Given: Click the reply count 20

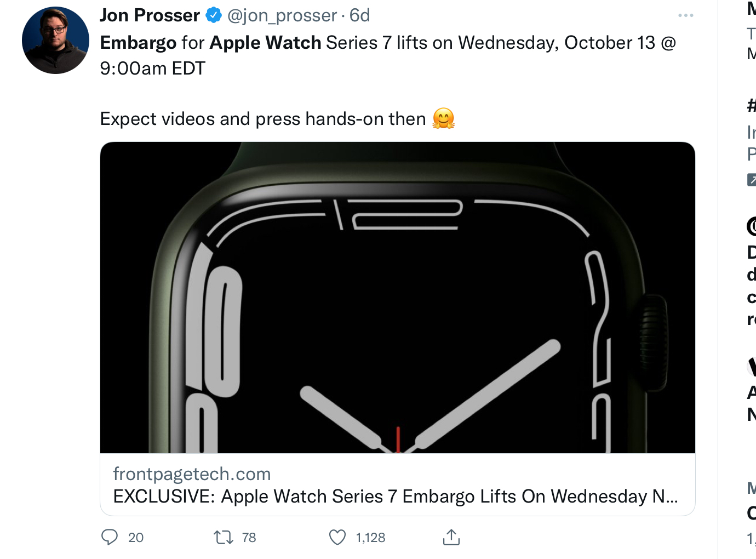Looking at the screenshot, I should [x=136, y=538].
